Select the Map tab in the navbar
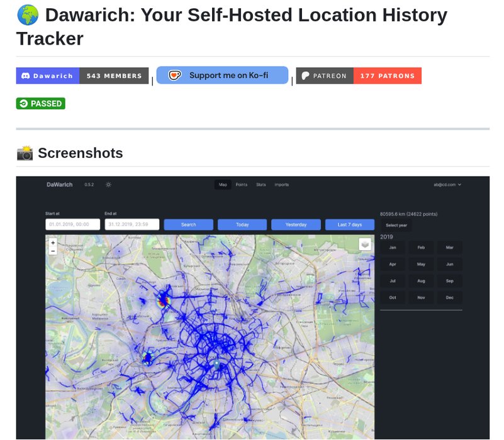 pyautogui.click(x=223, y=185)
